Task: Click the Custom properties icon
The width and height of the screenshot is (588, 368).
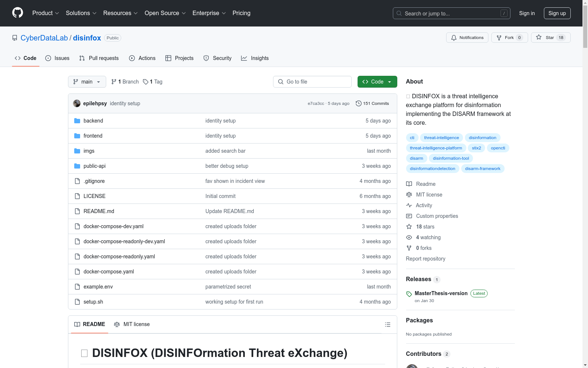Action: [x=409, y=216]
